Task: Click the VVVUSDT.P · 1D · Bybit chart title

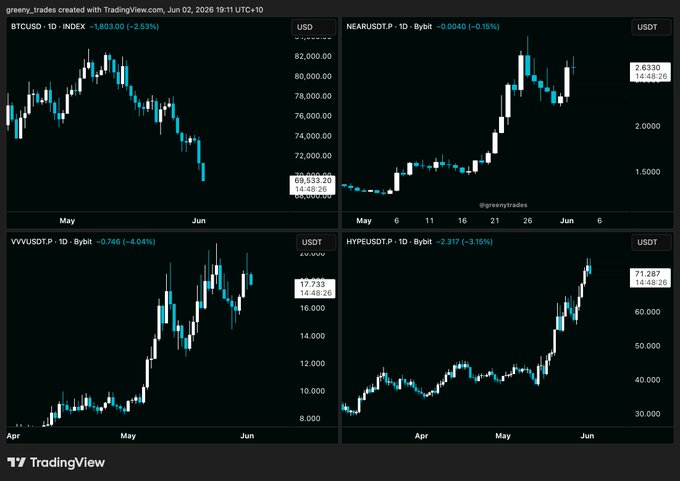Action: pos(52,242)
